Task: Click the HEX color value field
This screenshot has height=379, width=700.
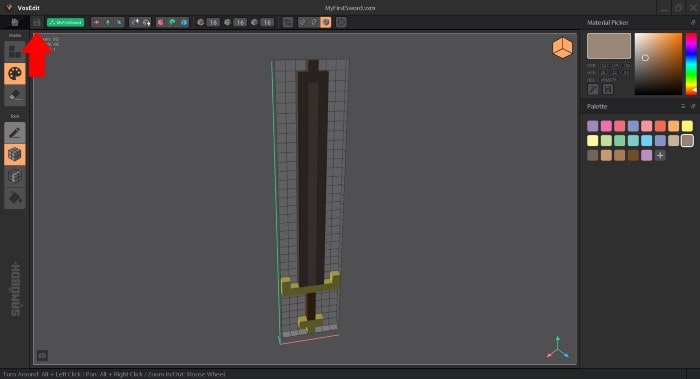Action: (x=608, y=80)
